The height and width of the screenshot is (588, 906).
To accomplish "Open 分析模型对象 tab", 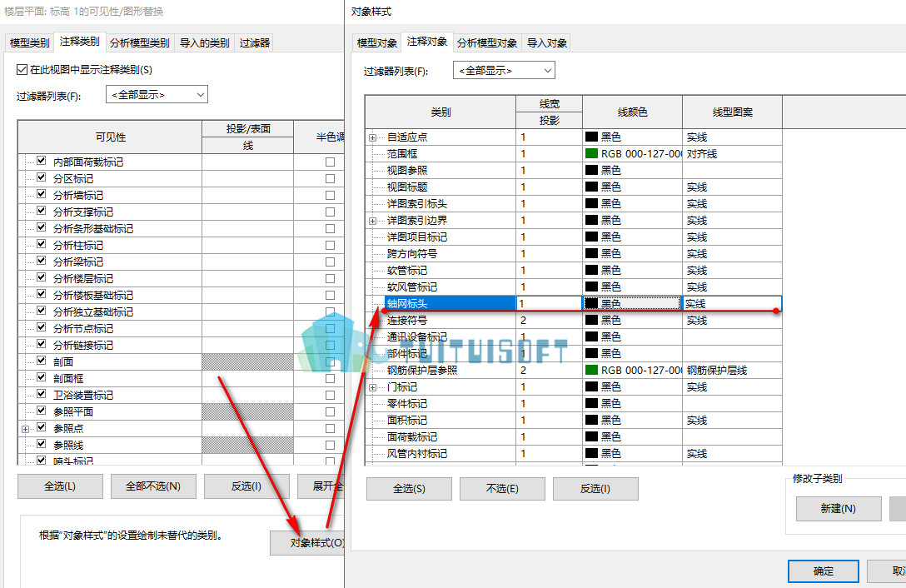I will click(x=486, y=42).
